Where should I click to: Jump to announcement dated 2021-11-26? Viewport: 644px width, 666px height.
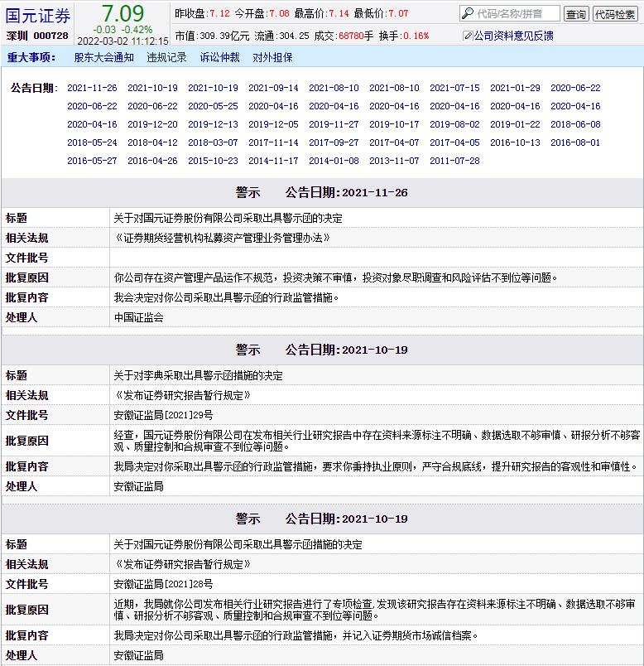click(92, 88)
